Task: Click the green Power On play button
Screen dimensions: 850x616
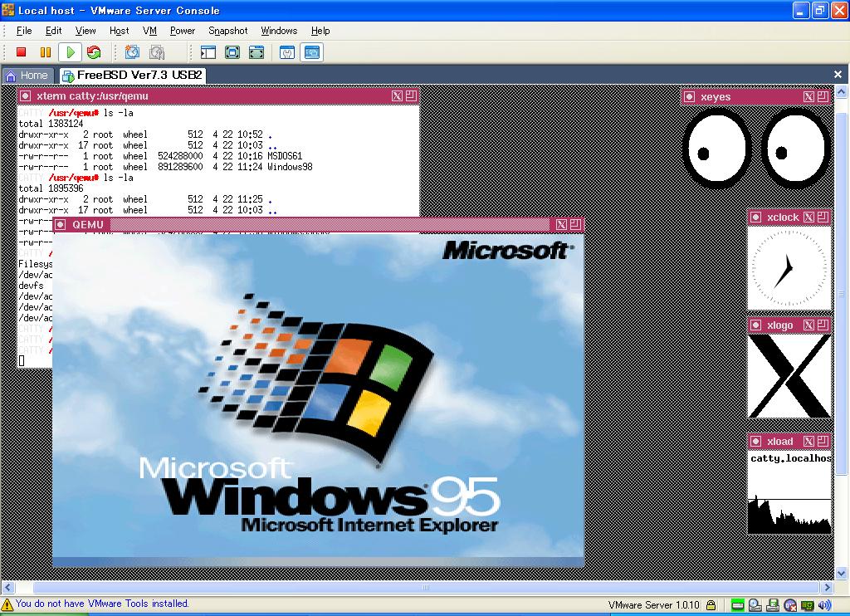Action: coord(70,52)
